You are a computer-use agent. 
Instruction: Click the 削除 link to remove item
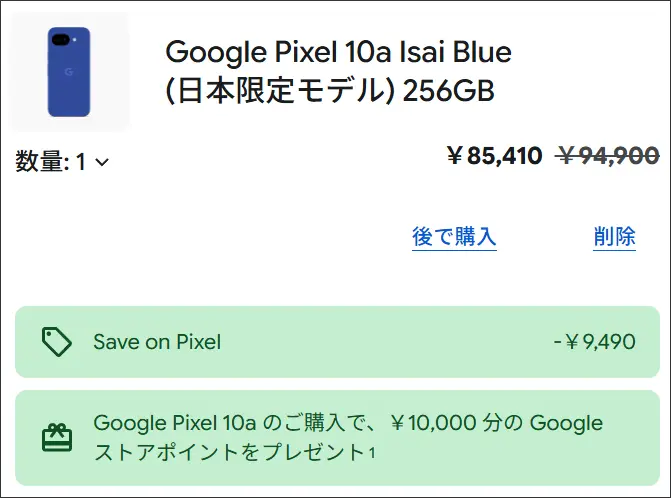coord(614,237)
